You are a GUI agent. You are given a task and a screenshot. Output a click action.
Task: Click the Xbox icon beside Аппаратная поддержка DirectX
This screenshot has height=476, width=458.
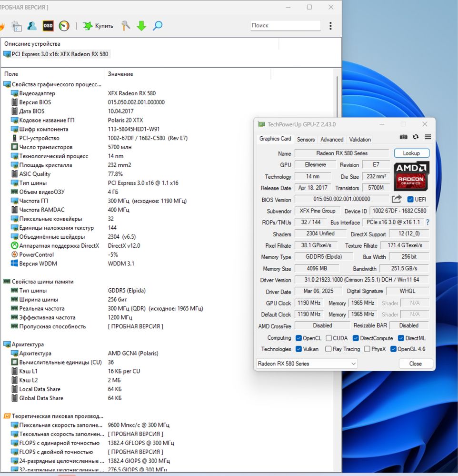click(14, 245)
